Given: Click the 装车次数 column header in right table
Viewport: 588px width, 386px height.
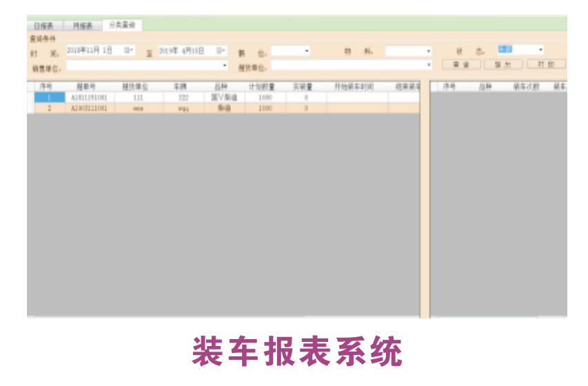Looking at the screenshot, I should tap(527, 87).
